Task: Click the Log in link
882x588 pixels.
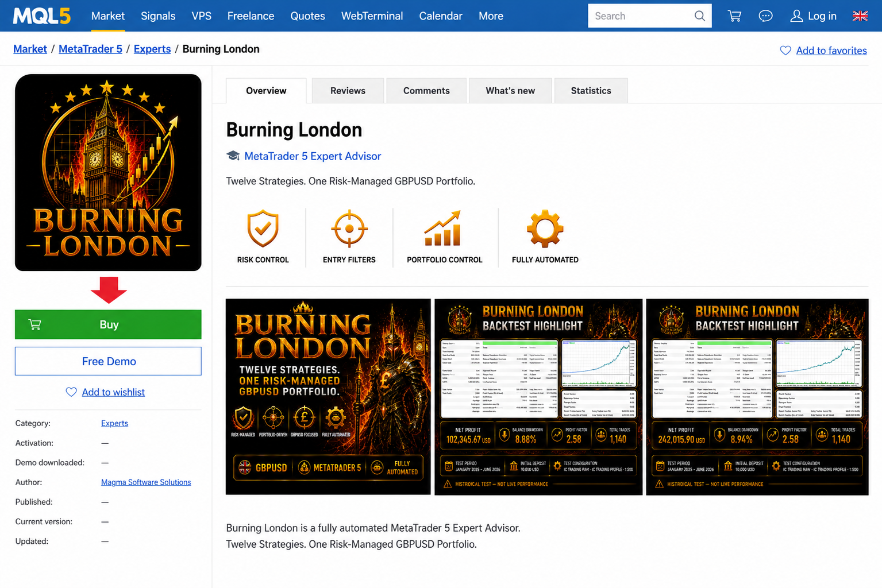Action: coord(822,16)
